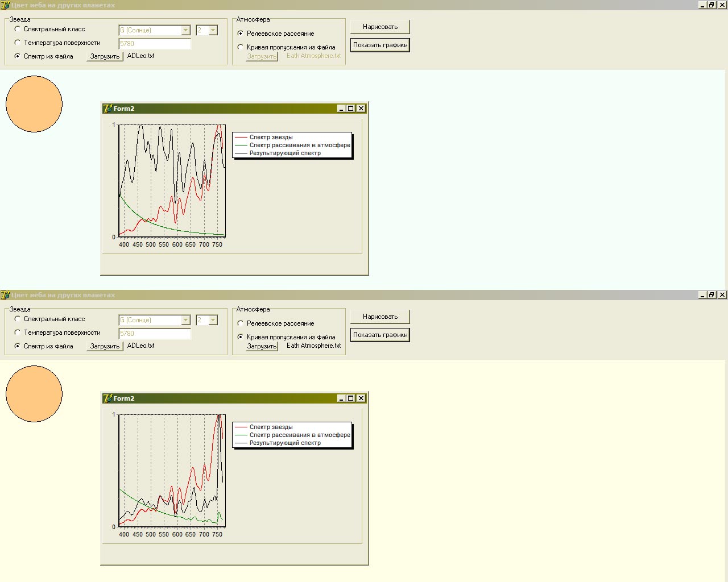
Task: Click spectrum chart plot in lower Form2
Action: point(172,471)
